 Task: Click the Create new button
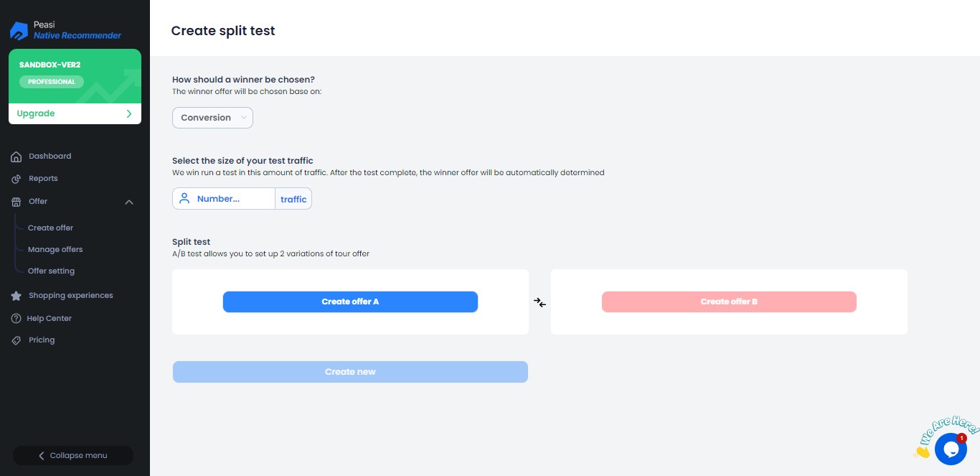tap(350, 372)
